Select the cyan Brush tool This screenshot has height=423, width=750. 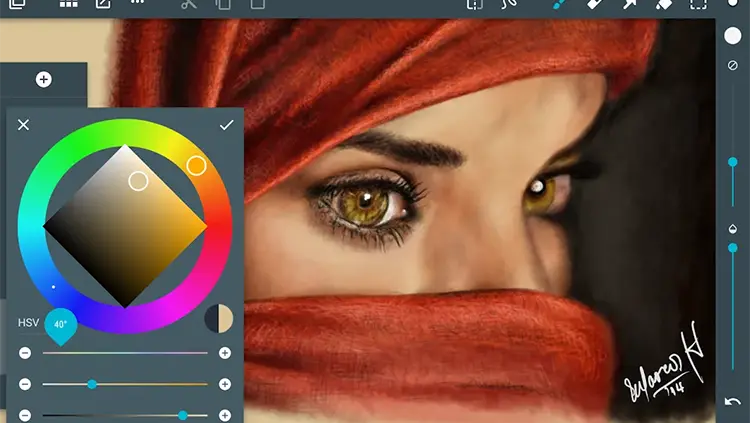click(559, 4)
